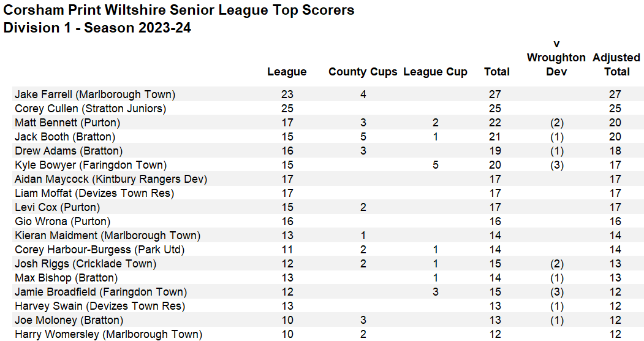Click Jake Farrell's League goals value 23

[x=287, y=94]
